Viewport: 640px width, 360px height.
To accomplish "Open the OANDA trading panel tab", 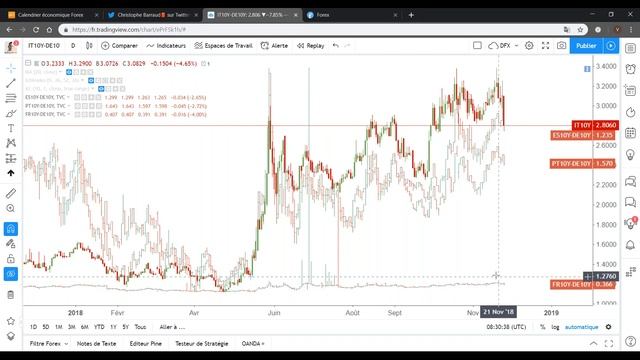I will 253,344.
